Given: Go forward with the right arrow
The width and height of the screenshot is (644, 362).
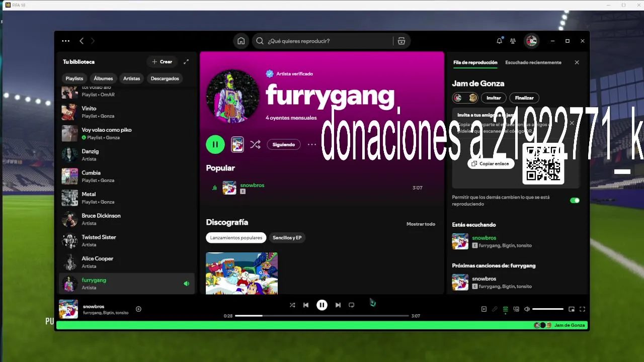Looking at the screenshot, I should 93,41.
